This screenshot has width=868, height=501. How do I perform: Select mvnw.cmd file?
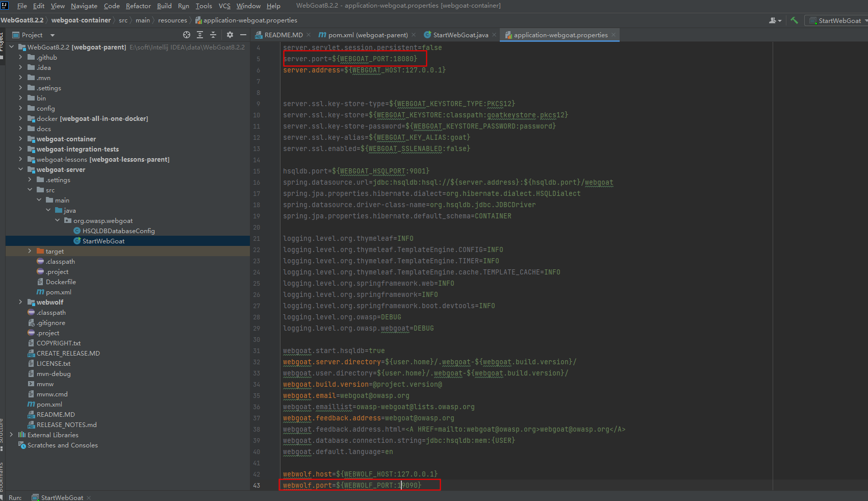tap(52, 394)
